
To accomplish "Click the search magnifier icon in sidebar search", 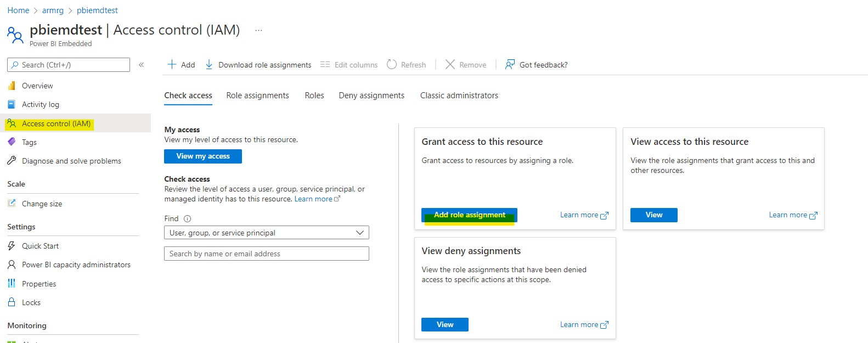I will (15, 65).
